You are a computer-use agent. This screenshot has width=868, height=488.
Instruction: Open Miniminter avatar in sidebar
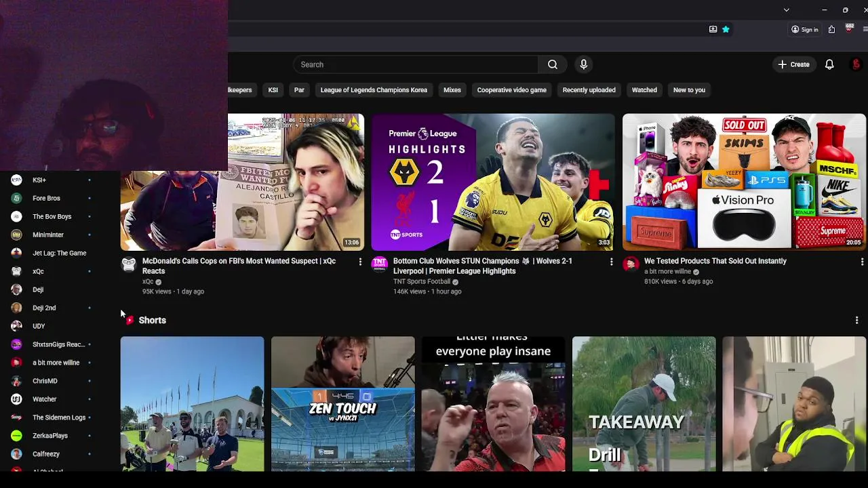click(x=16, y=235)
